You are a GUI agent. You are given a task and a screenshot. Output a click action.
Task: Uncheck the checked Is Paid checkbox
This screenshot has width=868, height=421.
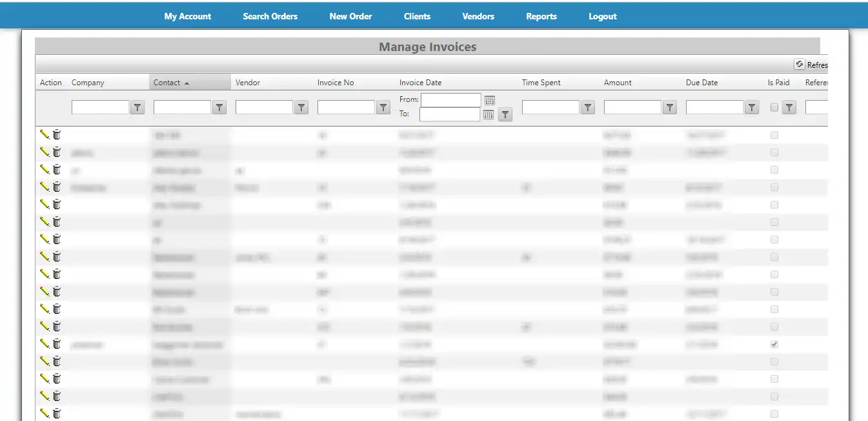(x=774, y=344)
